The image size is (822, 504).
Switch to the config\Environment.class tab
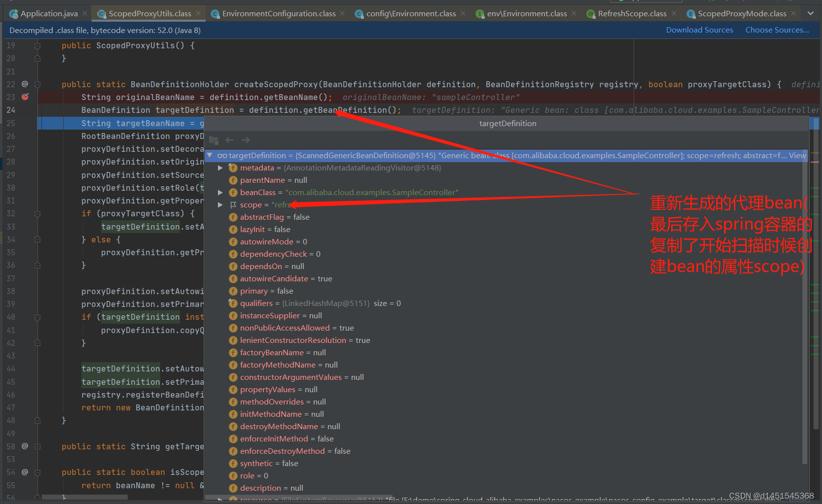pos(411,14)
